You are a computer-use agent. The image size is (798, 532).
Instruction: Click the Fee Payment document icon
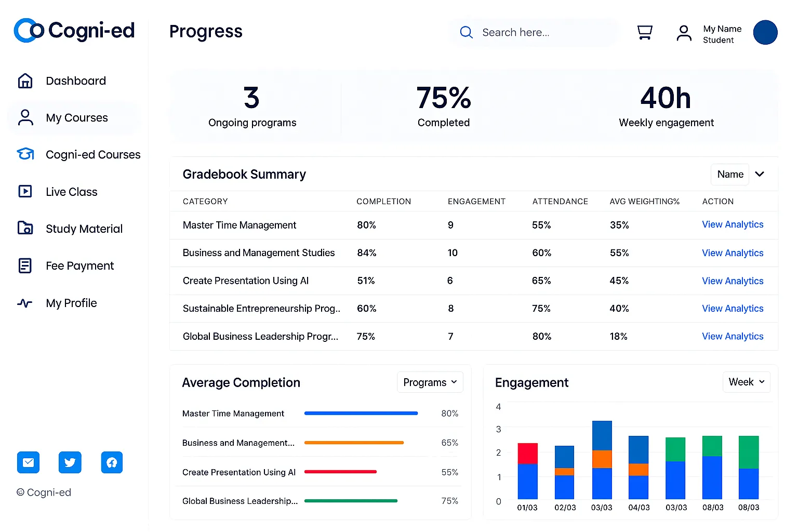25,265
